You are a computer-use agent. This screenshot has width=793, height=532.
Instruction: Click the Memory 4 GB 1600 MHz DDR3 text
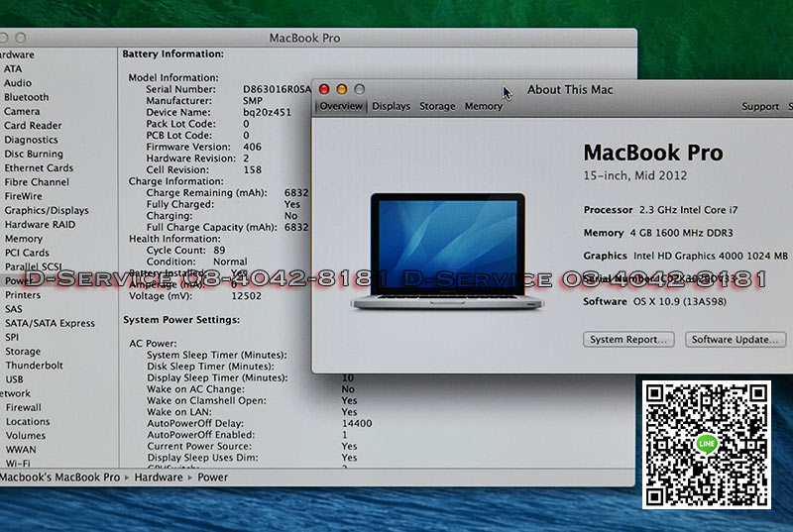pos(658,233)
